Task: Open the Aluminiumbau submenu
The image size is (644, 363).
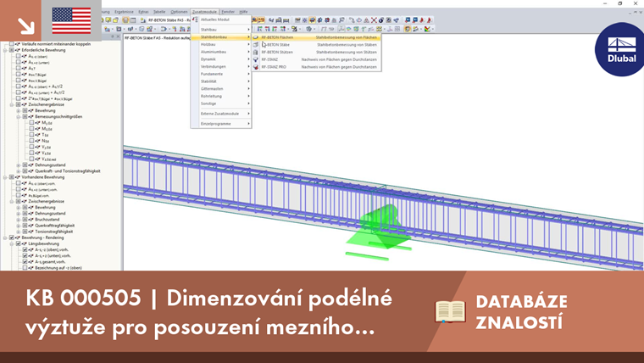Action: coord(221,52)
